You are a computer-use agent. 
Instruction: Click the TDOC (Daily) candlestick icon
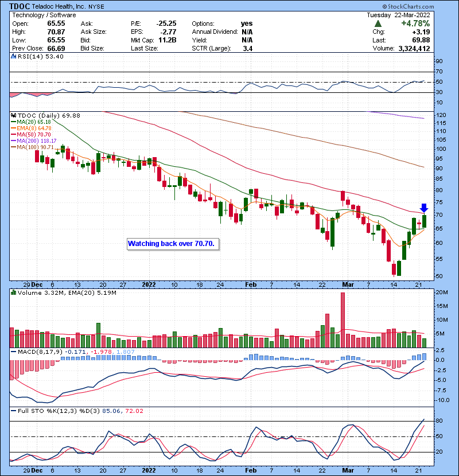pyautogui.click(x=13, y=116)
